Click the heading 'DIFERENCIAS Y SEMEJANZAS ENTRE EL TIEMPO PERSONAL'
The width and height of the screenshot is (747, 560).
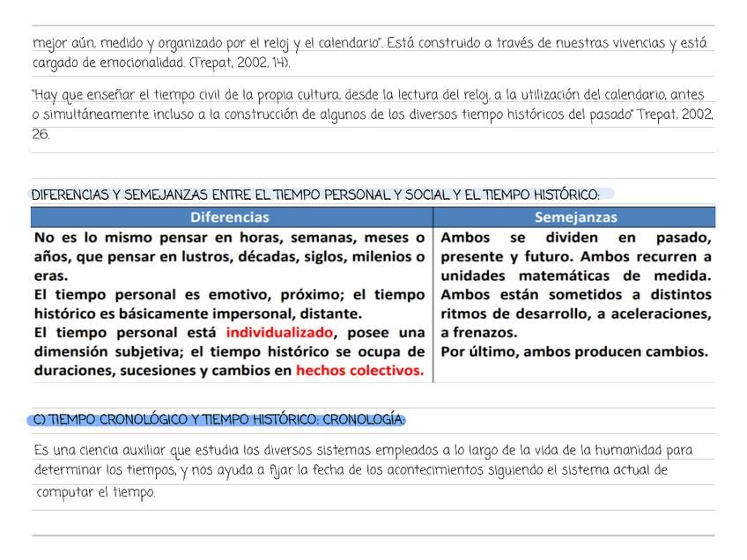pos(211,195)
